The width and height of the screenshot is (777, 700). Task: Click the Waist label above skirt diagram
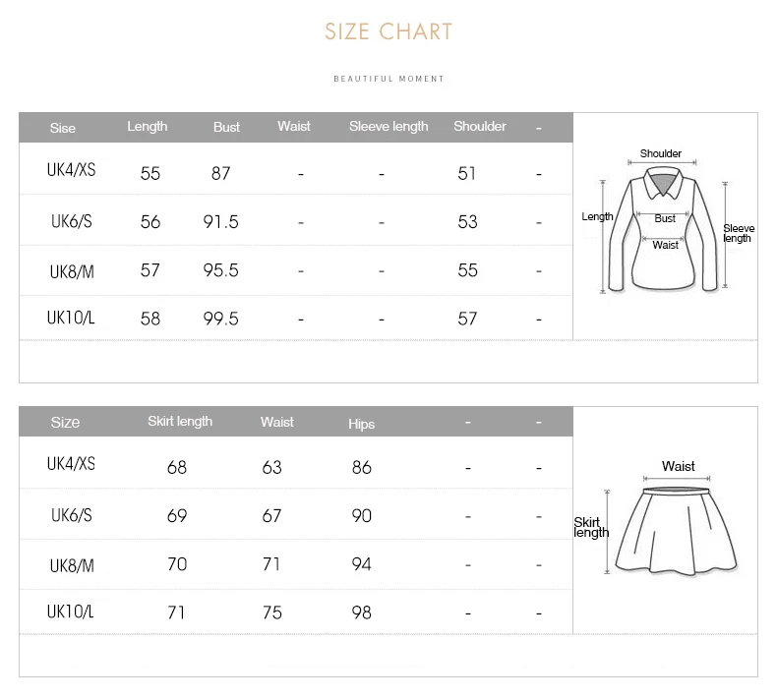tap(679, 466)
